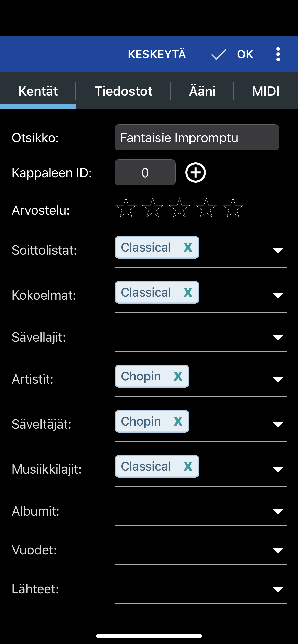Expand the Vuodet dropdown
Image resolution: width=298 pixels, height=644 pixels.
278,550
